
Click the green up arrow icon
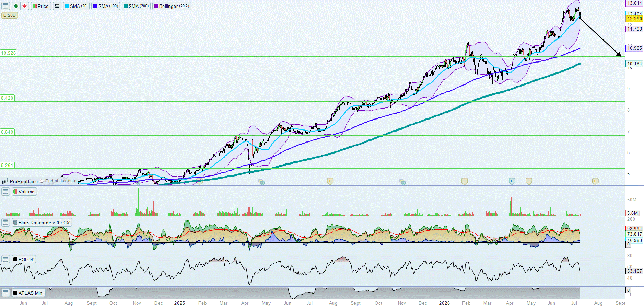pos(16,6)
